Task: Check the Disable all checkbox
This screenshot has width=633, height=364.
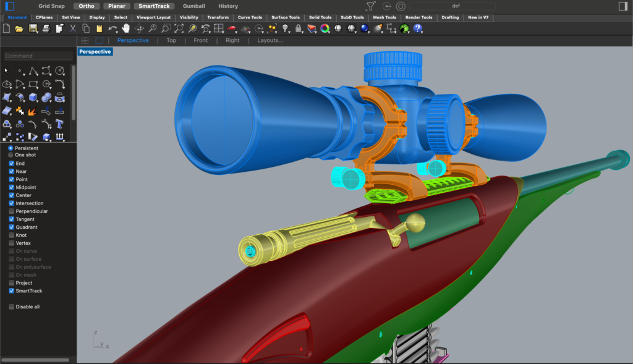Action: point(11,307)
